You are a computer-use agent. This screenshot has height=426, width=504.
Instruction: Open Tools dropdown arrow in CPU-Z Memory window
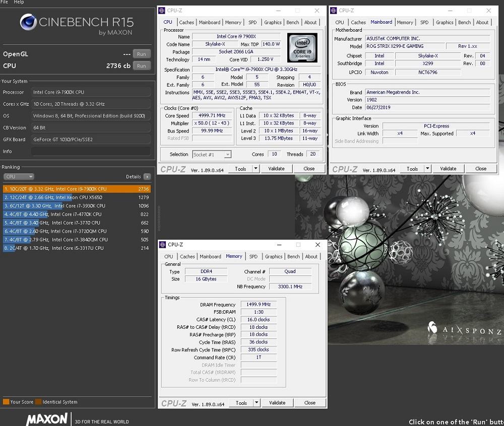257,402
